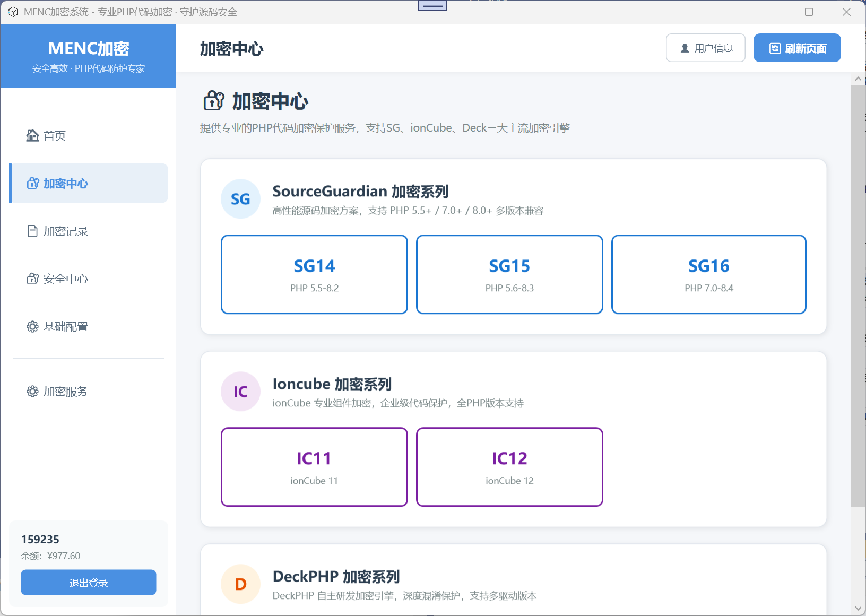Click the scrollbar down arrow
The width and height of the screenshot is (866, 616).
coord(858,609)
